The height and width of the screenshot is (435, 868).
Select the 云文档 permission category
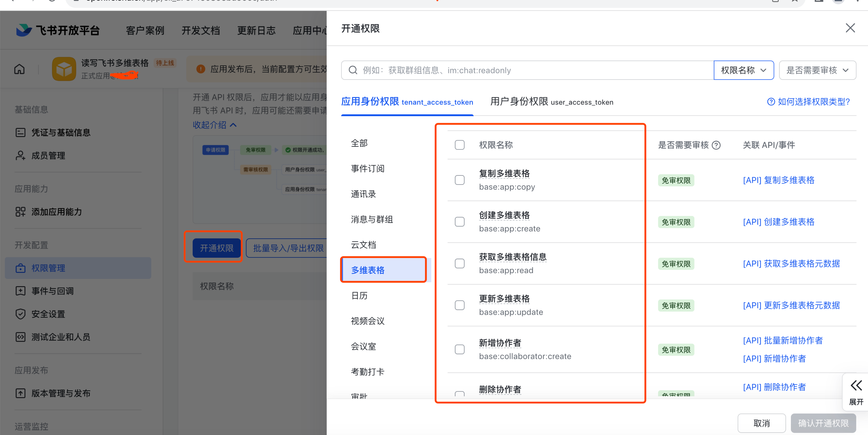(x=363, y=245)
